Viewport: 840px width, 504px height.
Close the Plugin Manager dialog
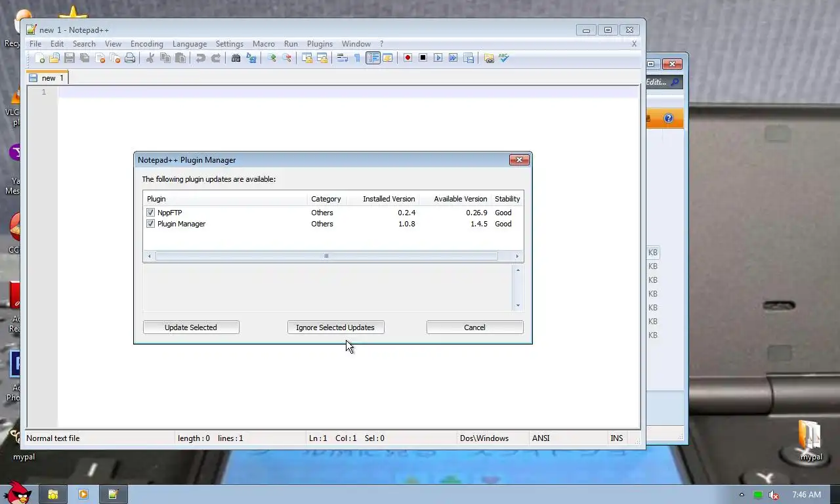click(x=519, y=159)
